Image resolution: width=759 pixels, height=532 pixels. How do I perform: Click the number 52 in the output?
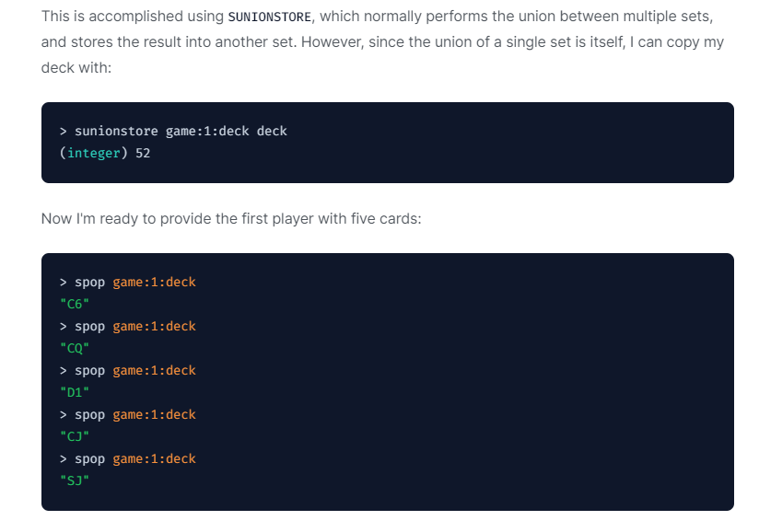pyautogui.click(x=143, y=154)
